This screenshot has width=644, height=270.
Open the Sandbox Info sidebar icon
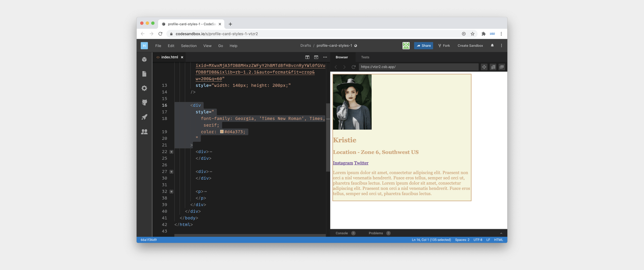(x=144, y=59)
